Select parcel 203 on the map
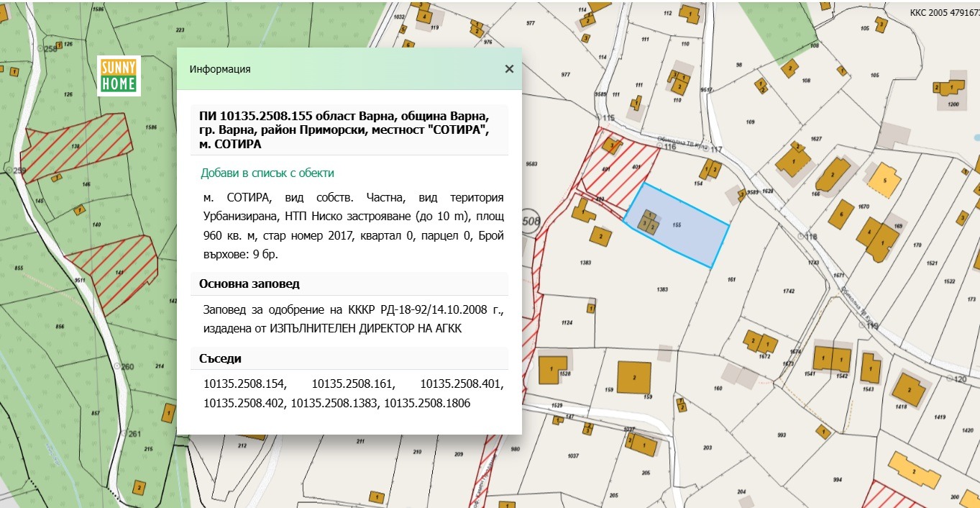Screen dimensions: 980x508 (707, 448)
